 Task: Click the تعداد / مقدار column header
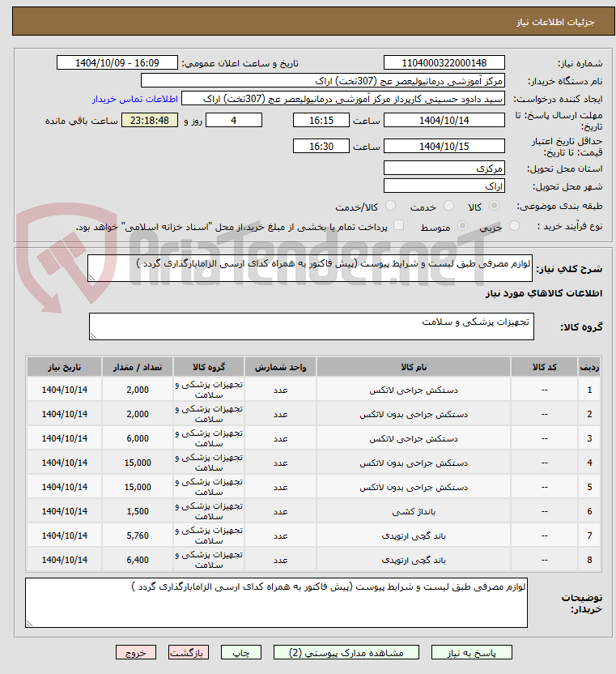point(138,367)
